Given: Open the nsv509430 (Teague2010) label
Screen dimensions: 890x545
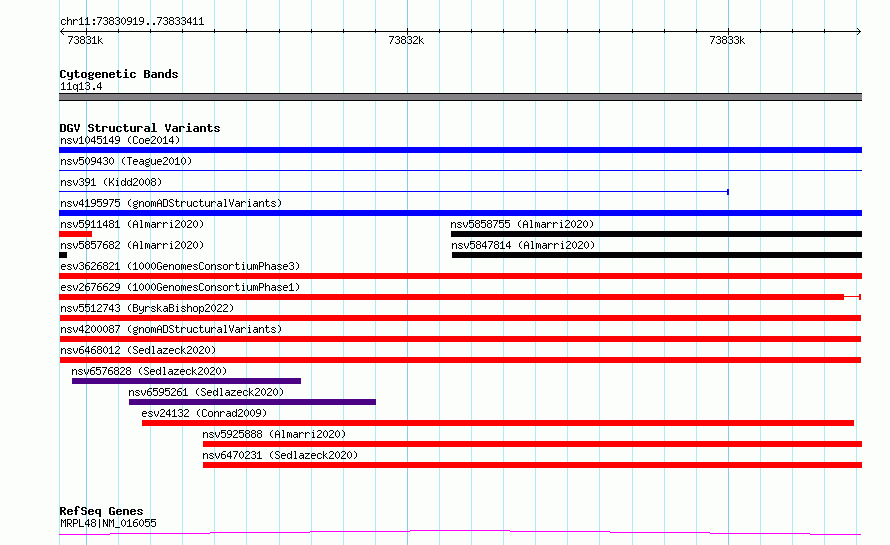Looking at the screenshot, I should tap(126, 161).
